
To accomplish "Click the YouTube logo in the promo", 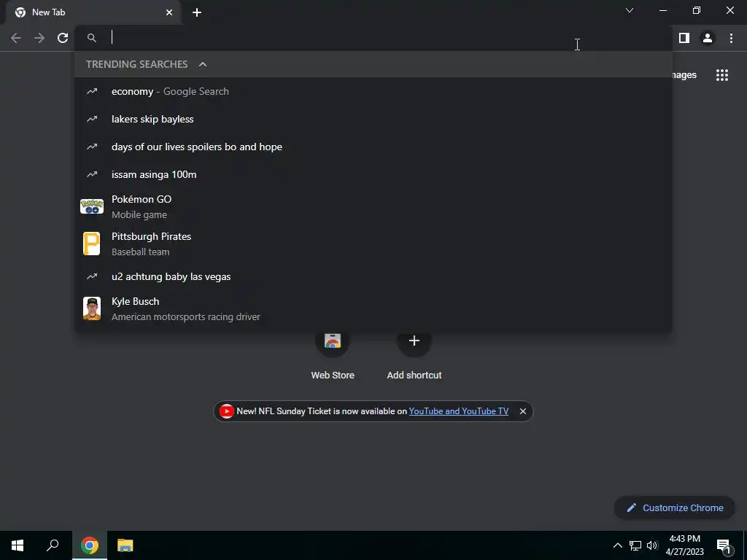I will click(x=226, y=411).
